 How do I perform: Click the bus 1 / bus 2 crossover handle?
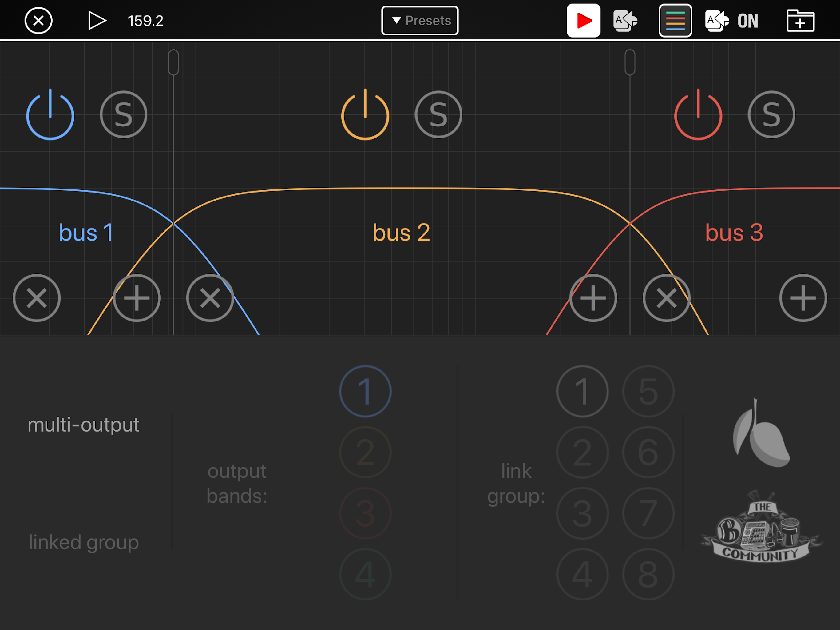click(x=173, y=62)
